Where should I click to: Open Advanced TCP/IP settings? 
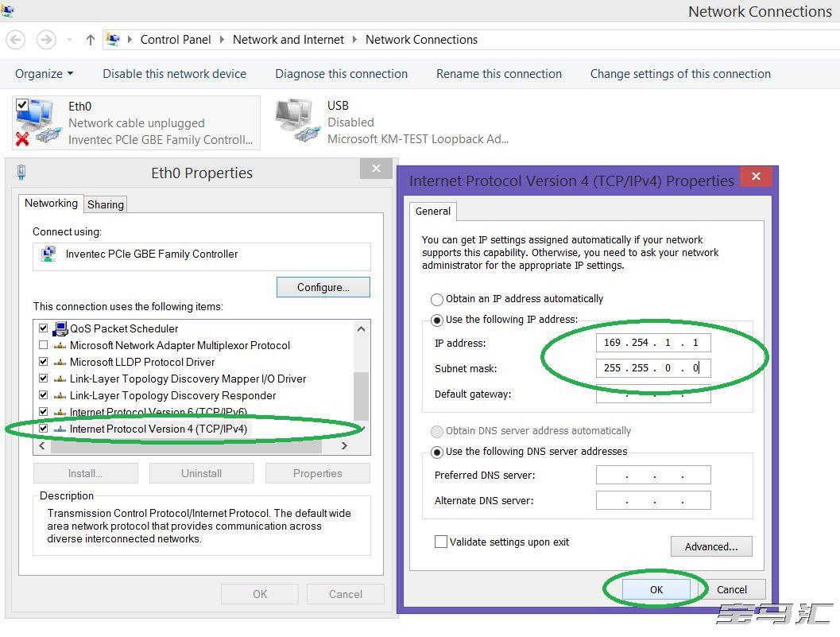point(711,546)
